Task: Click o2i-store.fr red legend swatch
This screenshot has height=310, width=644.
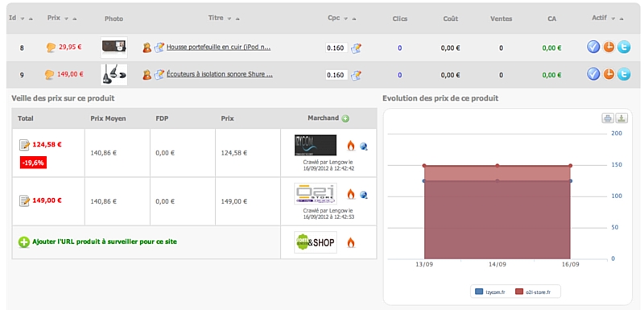Action: coord(519,292)
